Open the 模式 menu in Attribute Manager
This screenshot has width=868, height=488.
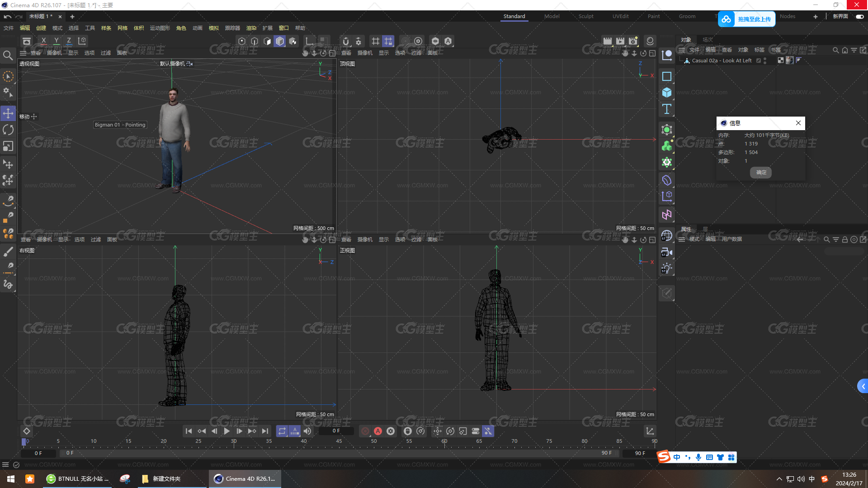694,239
